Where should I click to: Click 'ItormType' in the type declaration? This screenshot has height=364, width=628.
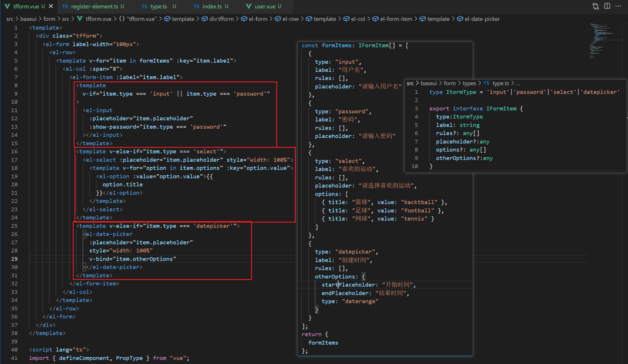pos(461,92)
